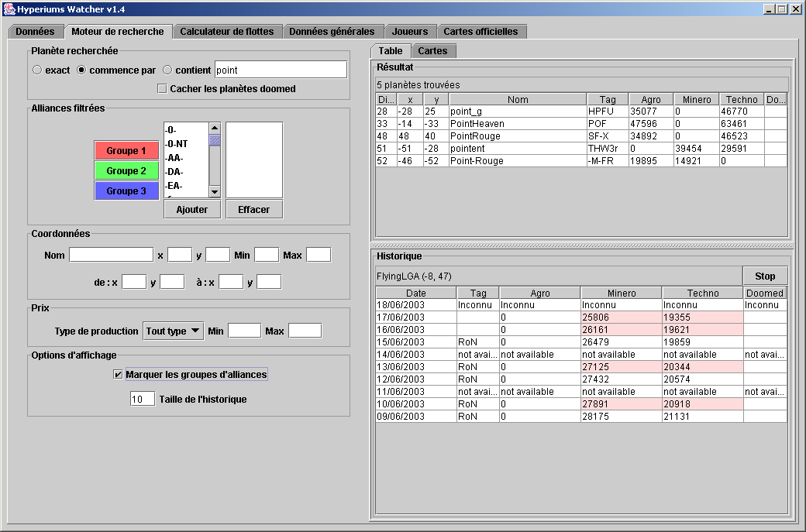
Task: Uncheck 'Marquer les groupes d'alliances'
Action: click(x=118, y=374)
